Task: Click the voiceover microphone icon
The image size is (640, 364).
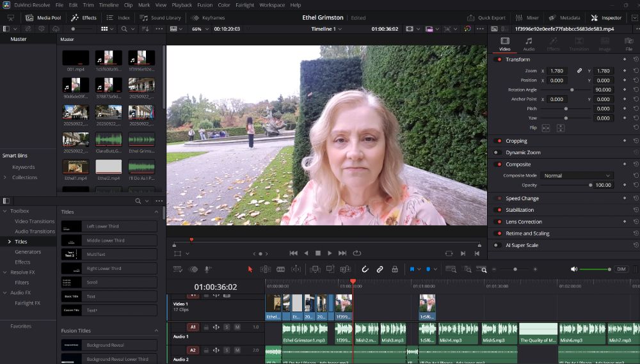Action: pyautogui.click(x=207, y=269)
